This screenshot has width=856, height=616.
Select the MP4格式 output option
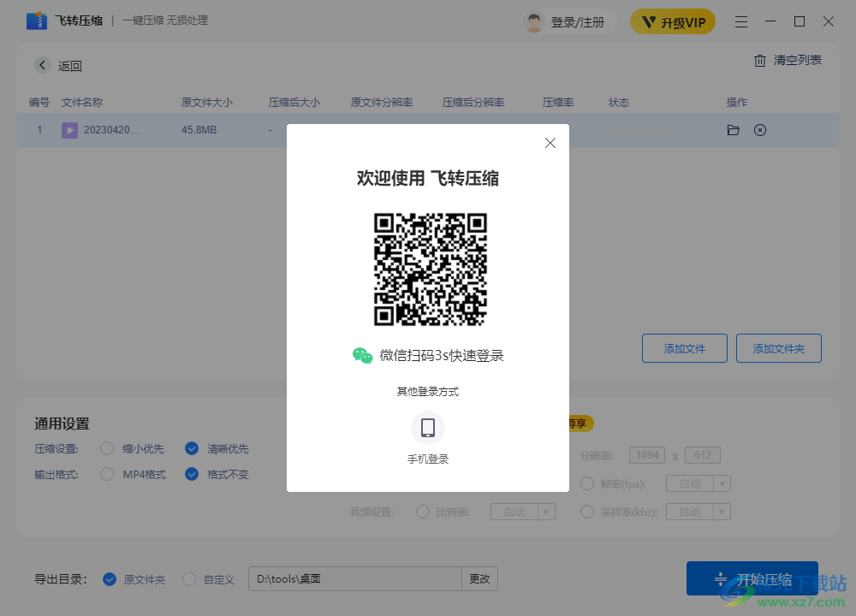click(107, 474)
